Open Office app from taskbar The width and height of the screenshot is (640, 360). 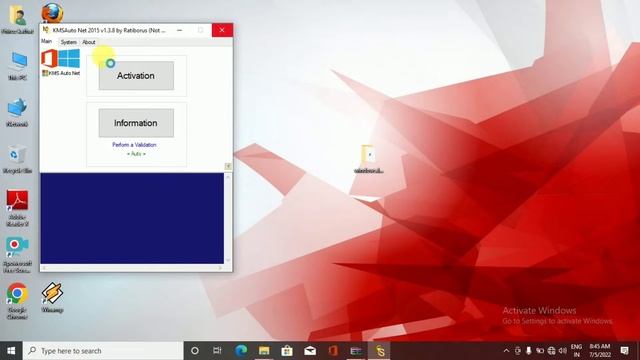(333, 351)
